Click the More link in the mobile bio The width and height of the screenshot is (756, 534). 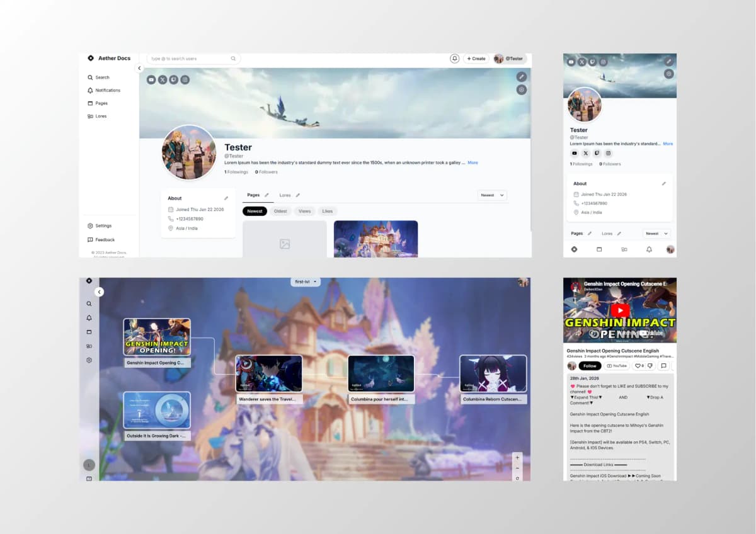(x=668, y=144)
